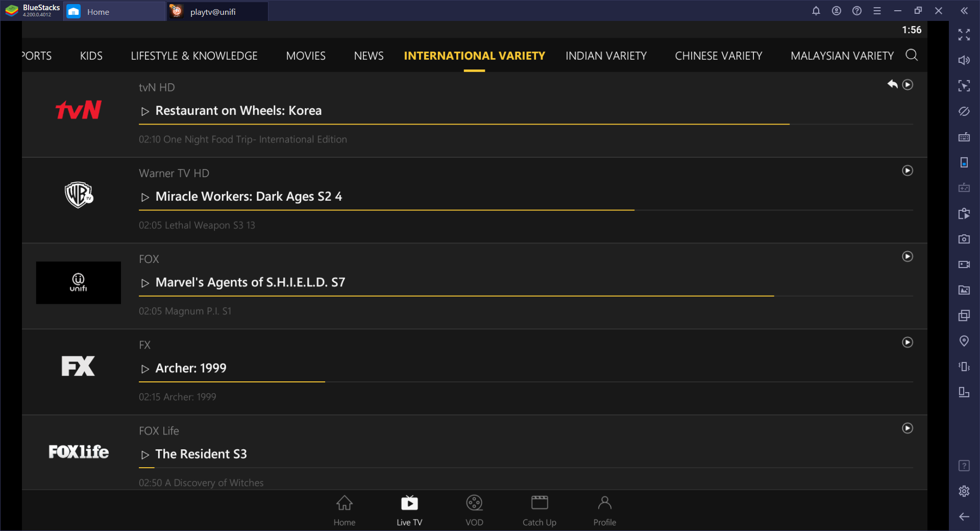Screen dimensions: 980x531
Task: Play the Warner TV HD circle icon
Action: tap(908, 171)
